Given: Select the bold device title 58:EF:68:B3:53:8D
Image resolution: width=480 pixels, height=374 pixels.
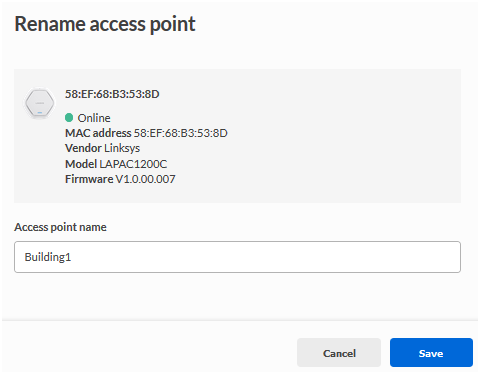Looking at the screenshot, I should point(112,94).
